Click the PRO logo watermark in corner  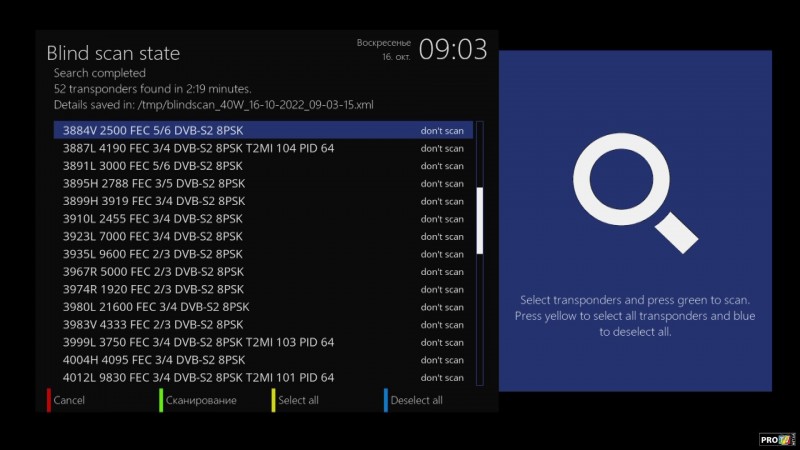point(776,438)
